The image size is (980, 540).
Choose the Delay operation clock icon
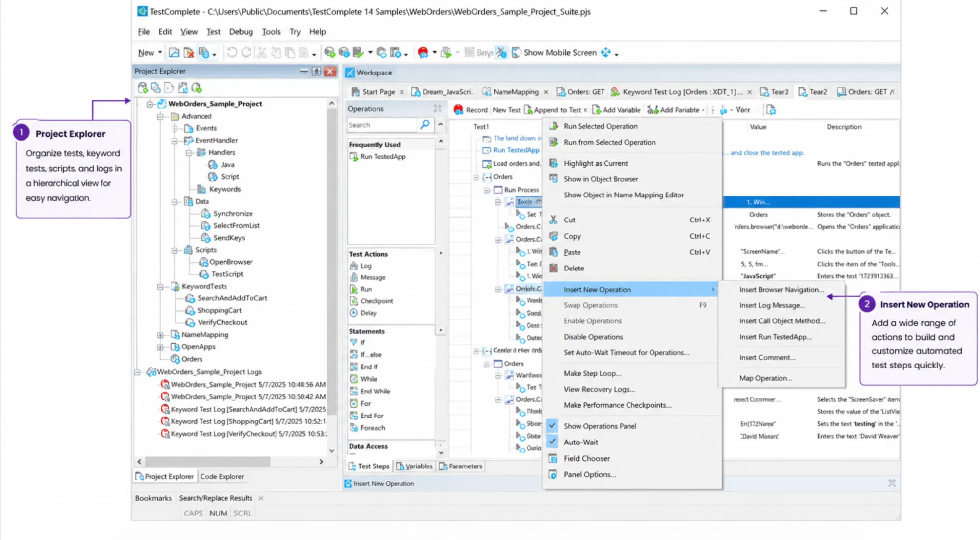pos(353,313)
